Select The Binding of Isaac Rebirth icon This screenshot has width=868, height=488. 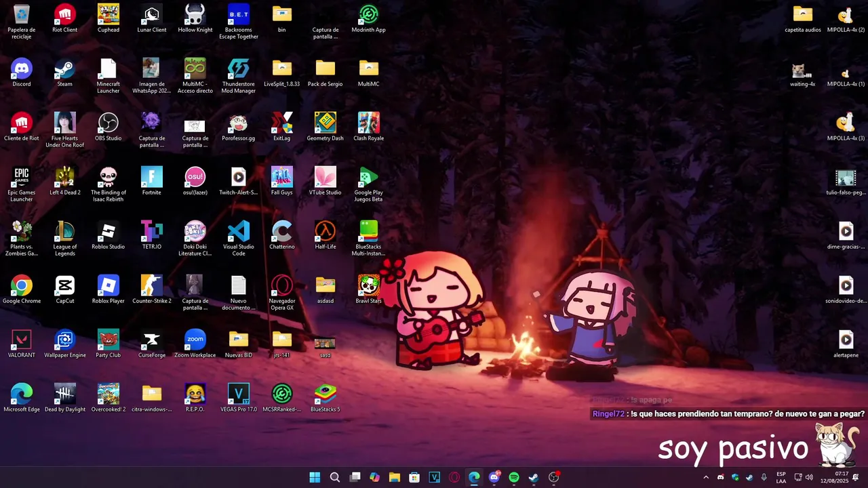(x=108, y=184)
